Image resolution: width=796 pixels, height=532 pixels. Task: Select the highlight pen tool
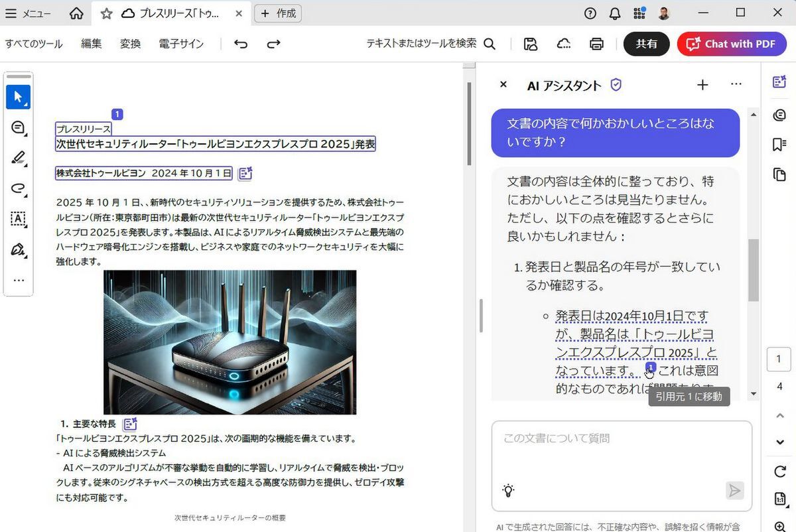[x=19, y=158]
